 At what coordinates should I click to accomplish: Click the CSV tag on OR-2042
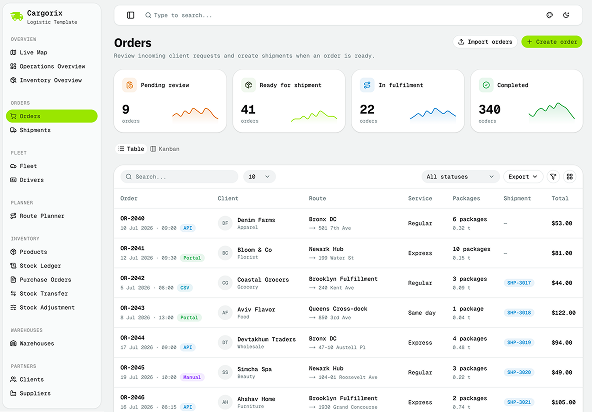[185, 288]
